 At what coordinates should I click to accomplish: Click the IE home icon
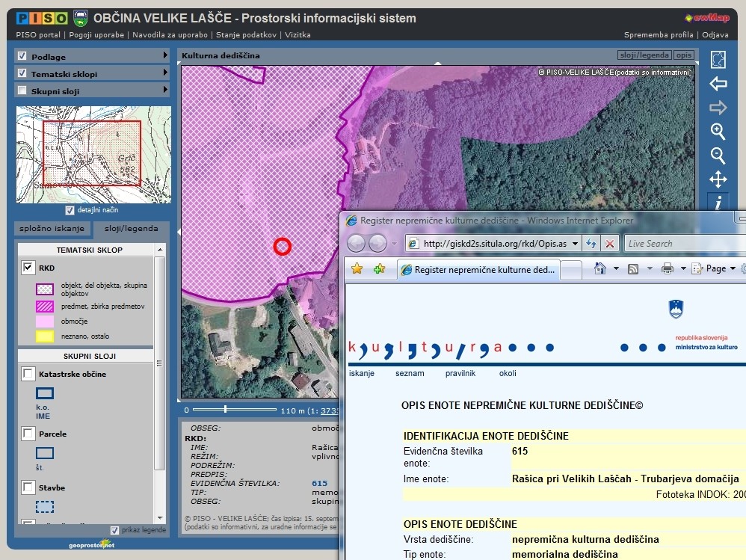tap(600, 268)
